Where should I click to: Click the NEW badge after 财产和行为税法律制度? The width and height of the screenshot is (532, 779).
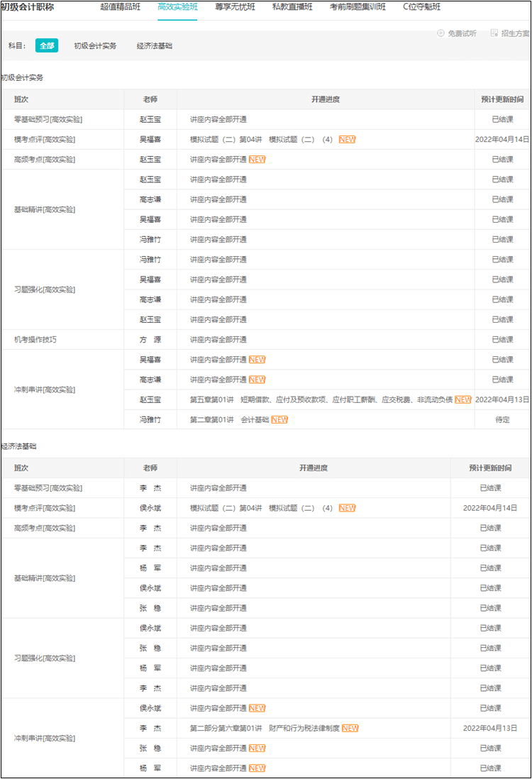click(x=350, y=729)
